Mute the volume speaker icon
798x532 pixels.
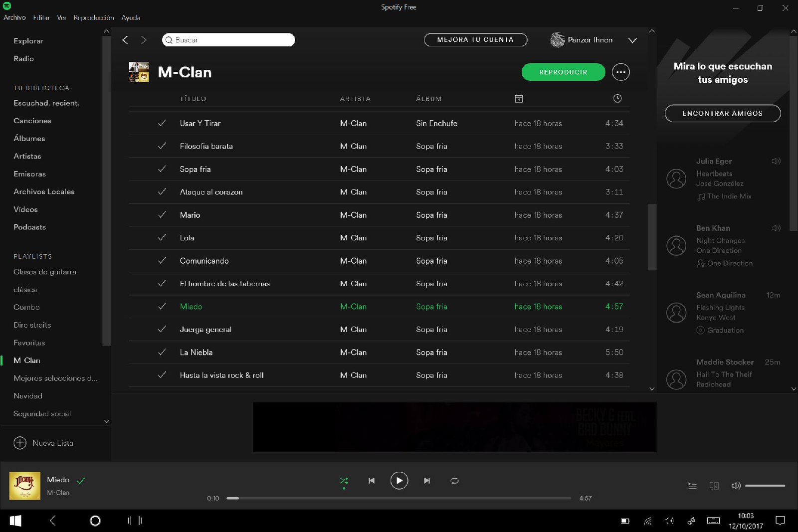pyautogui.click(x=736, y=486)
